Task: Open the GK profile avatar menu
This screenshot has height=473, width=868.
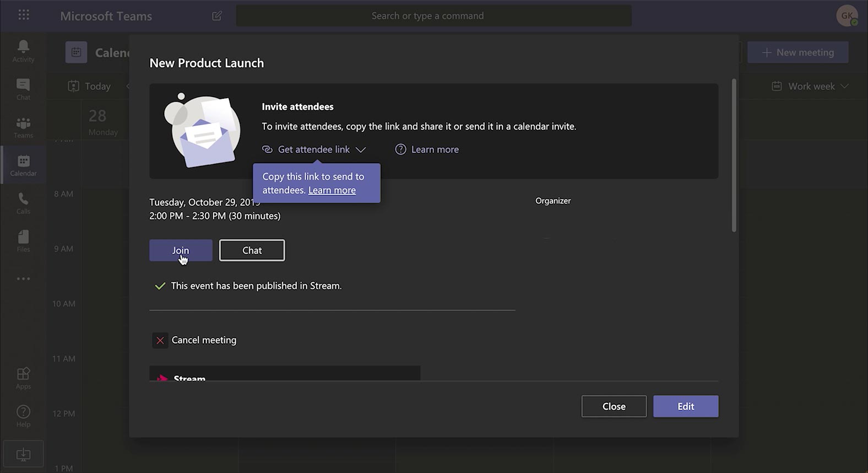Action: [x=847, y=15]
